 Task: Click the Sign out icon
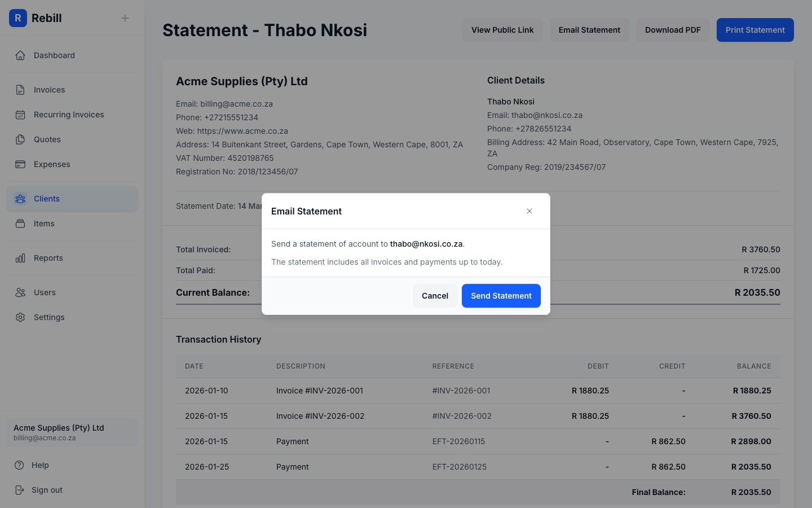pyautogui.click(x=20, y=490)
